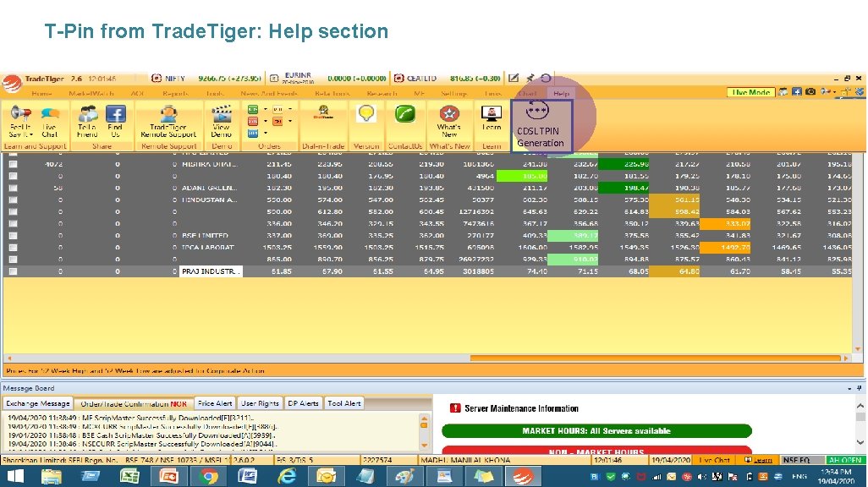
Task: Open Order/Trade Confirmation tab
Action: [134, 403]
